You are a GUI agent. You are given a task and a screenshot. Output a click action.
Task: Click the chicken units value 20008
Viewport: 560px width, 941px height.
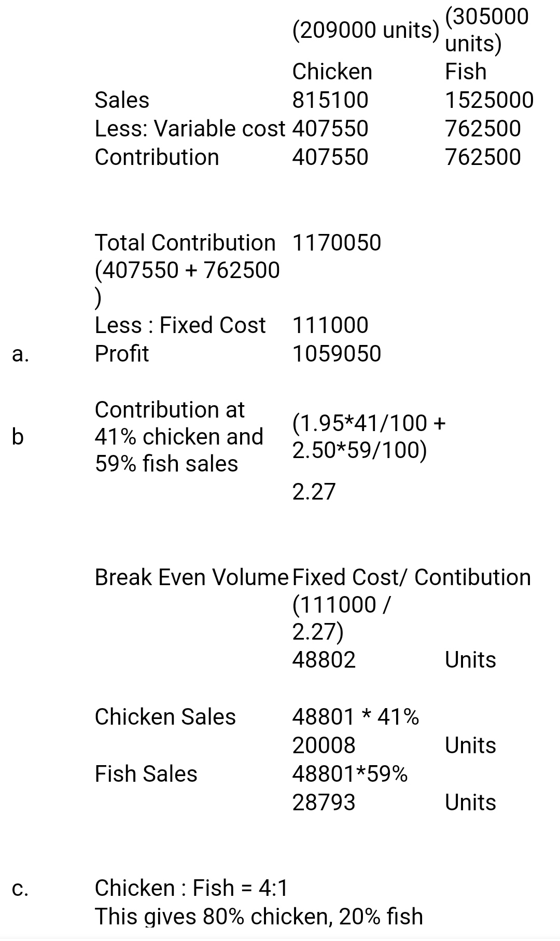coord(324,745)
